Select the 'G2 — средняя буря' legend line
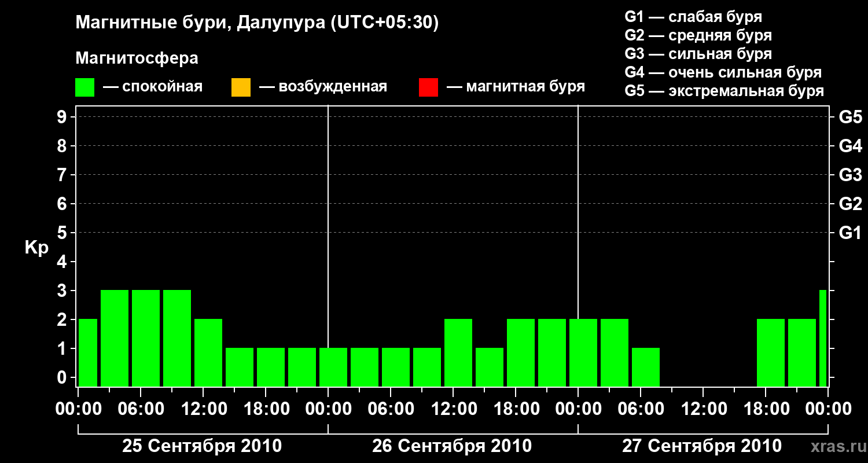Image resolution: width=868 pixels, height=463 pixels. tap(698, 35)
